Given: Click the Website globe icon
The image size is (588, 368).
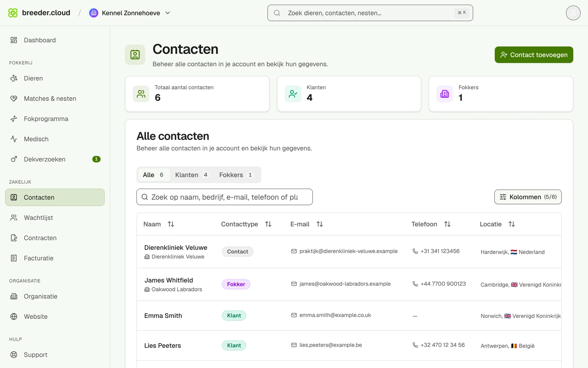Looking at the screenshot, I should point(14,316).
